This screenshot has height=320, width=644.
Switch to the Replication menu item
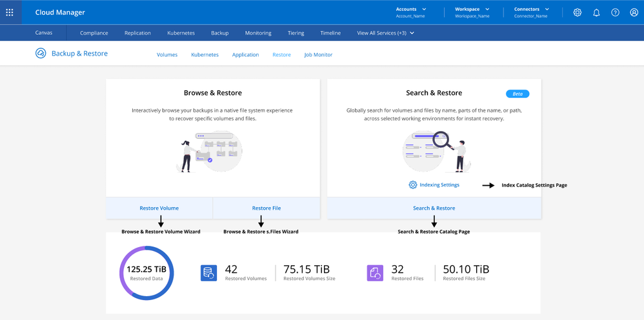coord(137,33)
